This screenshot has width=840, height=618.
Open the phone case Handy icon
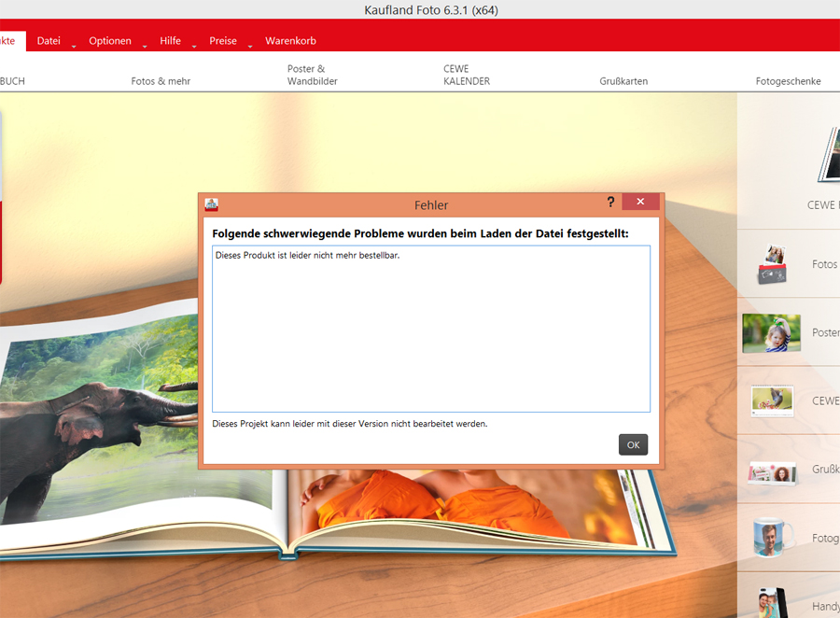[x=773, y=603]
